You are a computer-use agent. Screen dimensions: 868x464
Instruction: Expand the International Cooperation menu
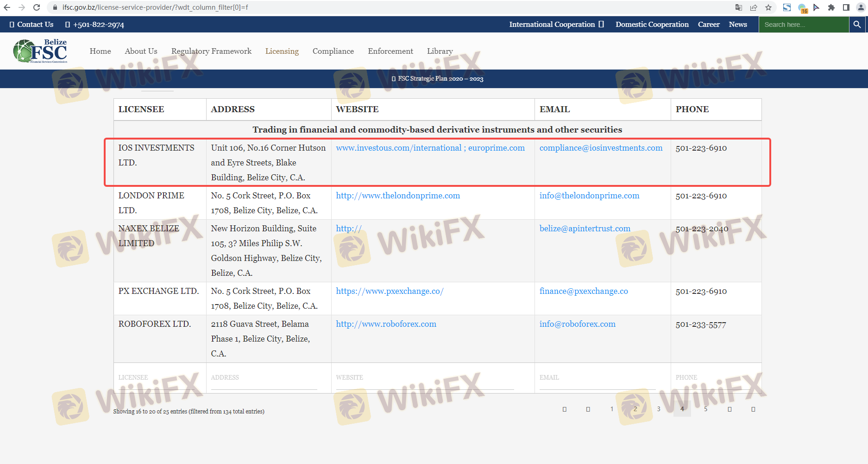556,25
